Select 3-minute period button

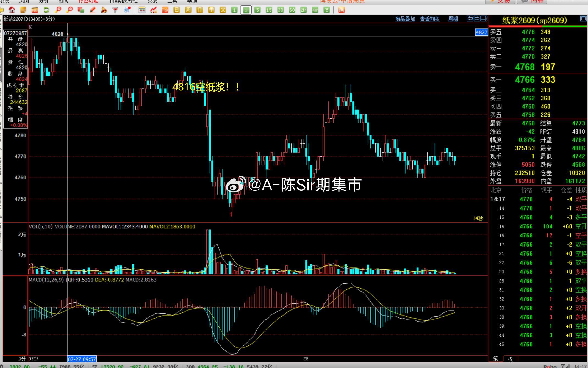[x=246, y=10]
